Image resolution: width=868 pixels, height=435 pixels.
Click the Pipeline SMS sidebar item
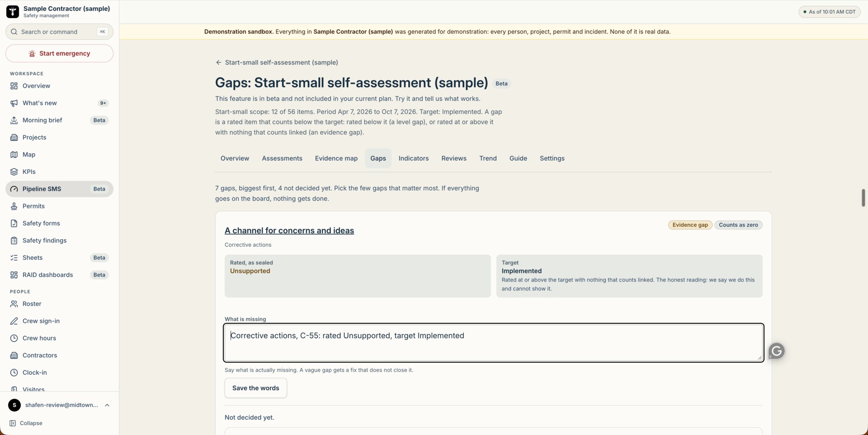point(59,189)
